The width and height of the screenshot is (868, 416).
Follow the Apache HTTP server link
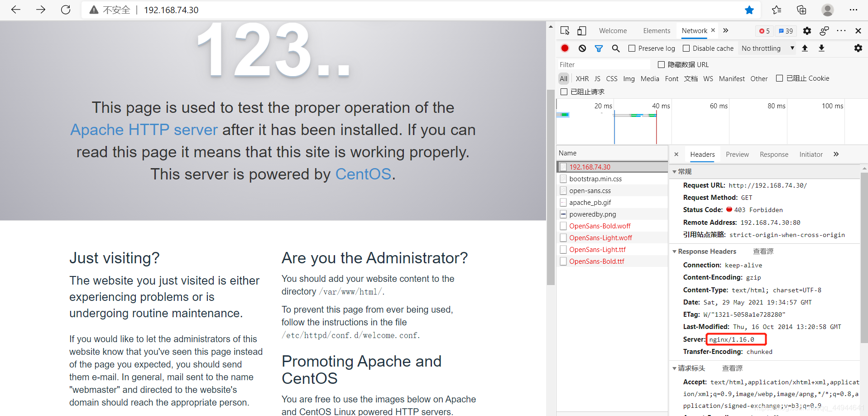point(144,130)
